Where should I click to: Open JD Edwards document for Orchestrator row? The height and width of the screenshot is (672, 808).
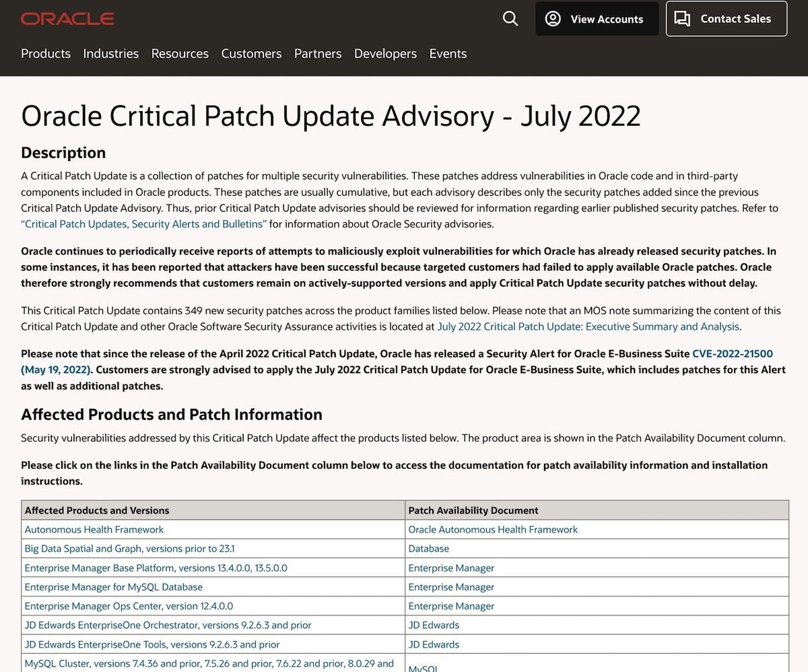click(x=434, y=625)
